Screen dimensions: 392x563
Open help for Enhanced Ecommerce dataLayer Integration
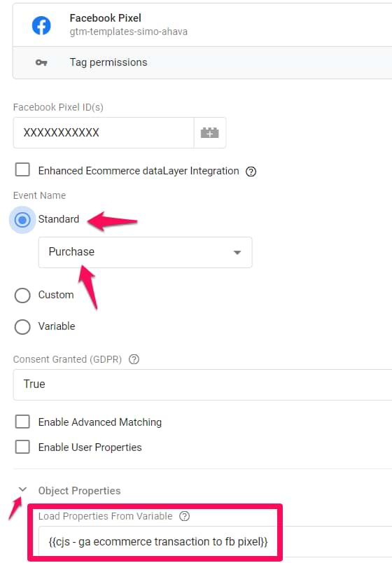coord(251,172)
